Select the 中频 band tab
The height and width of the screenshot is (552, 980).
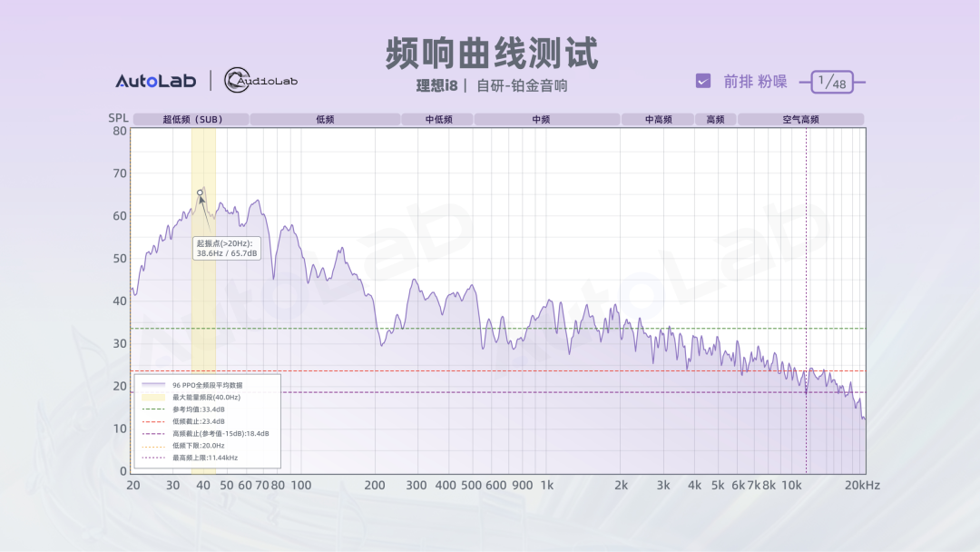546,119
